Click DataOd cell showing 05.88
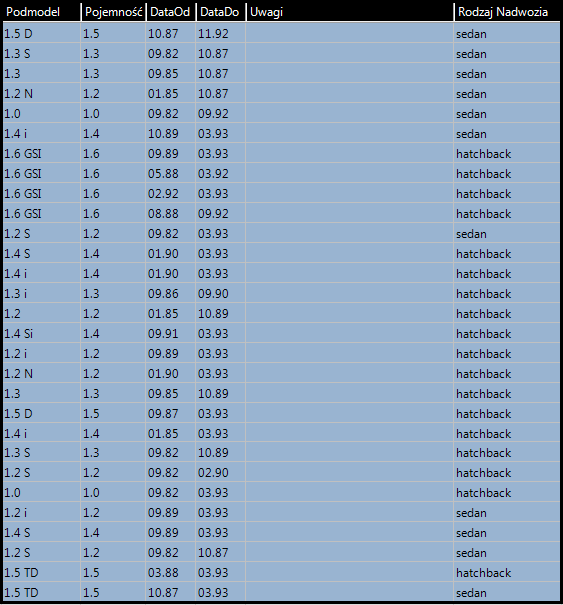 pos(171,173)
